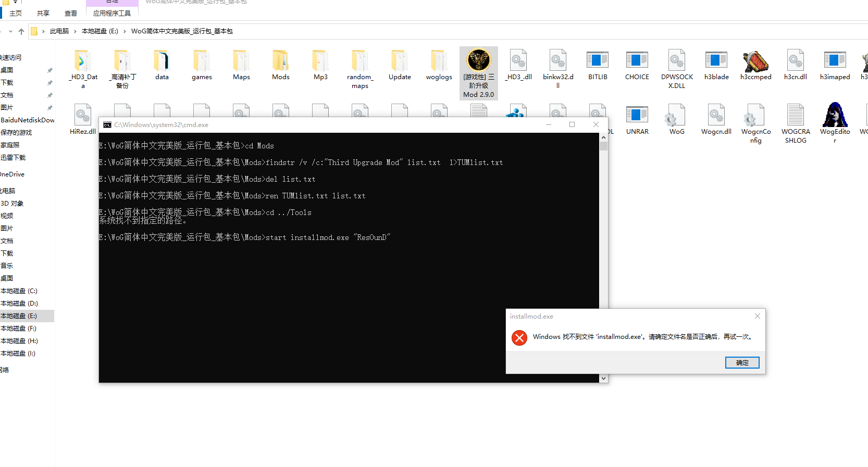This screenshot has height=467, width=868.
Task: Select the h3ccmped application icon
Action: (756, 60)
